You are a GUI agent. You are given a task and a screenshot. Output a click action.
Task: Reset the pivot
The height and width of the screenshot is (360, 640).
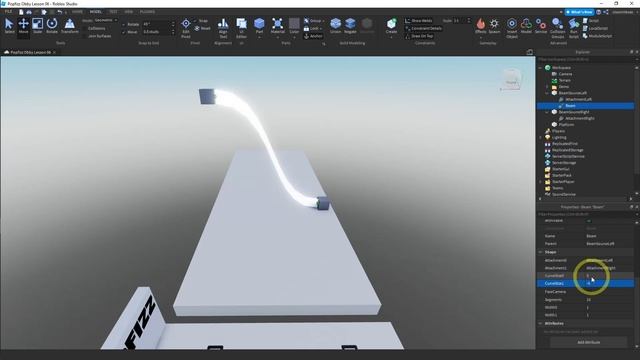click(202, 28)
